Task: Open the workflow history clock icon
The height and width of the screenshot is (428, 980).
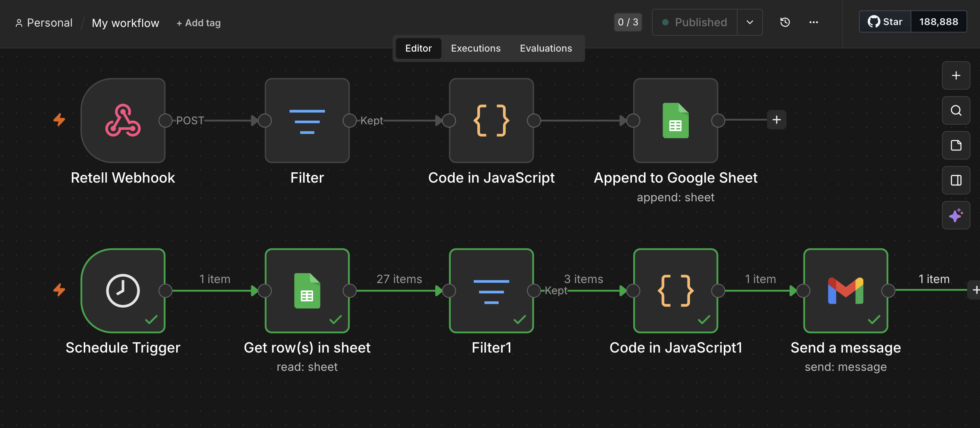Action: 785,22
